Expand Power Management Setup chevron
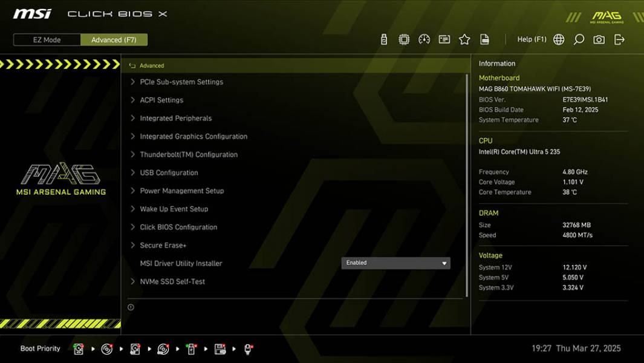Viewport: 644px width, 363px height. (x=132, y=191)
